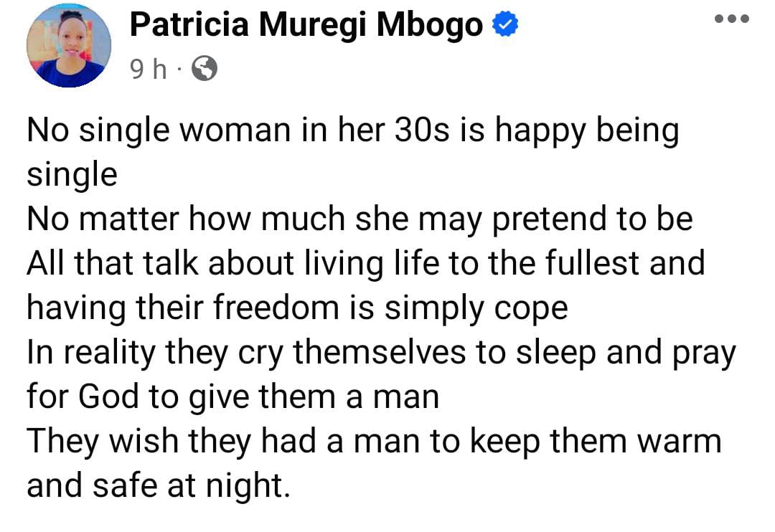The image size is (775, 532).
Task: Click the word 'God' in the post
Action: (109, 396)
